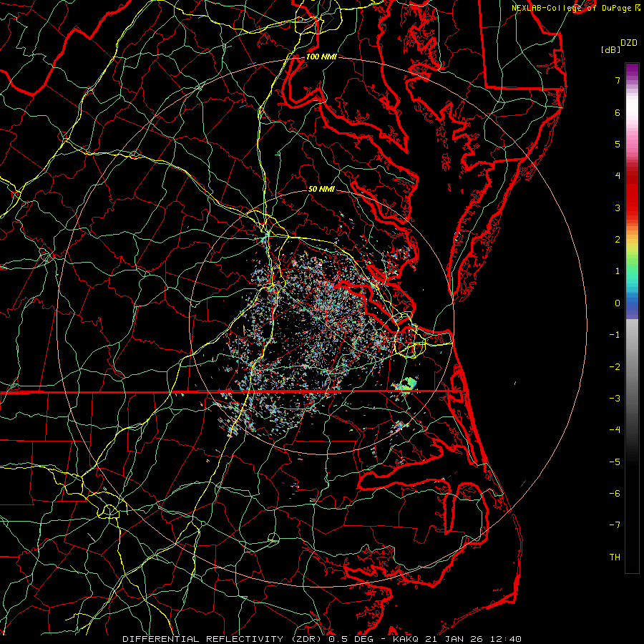644x644 pixels.
Task: Click the 50 NMI range ring label
Action: point(321,189)
